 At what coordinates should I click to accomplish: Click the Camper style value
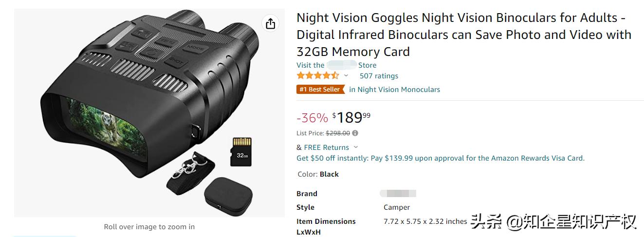pyautogui.click(x=397, y=207)
